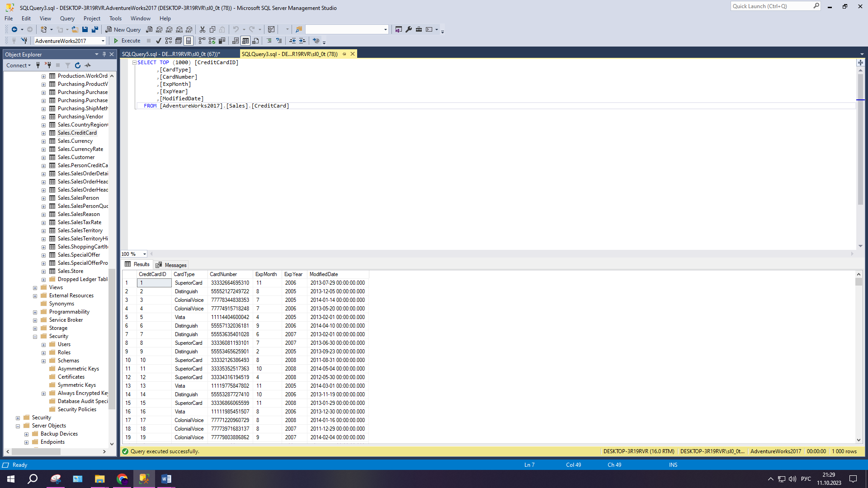The image size is (868, 488).
Task: Open Find in Files icon
Action: pos(298,29)
